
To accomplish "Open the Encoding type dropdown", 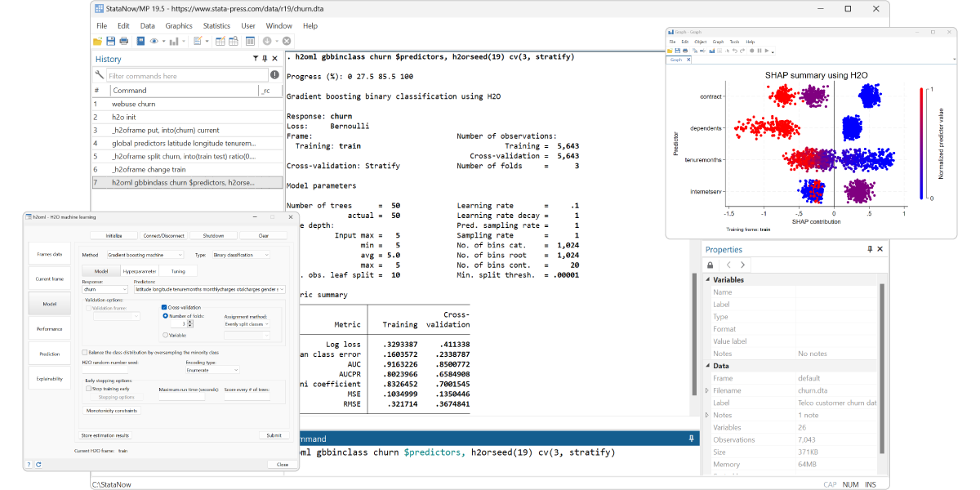I will [x=212, y=370].
